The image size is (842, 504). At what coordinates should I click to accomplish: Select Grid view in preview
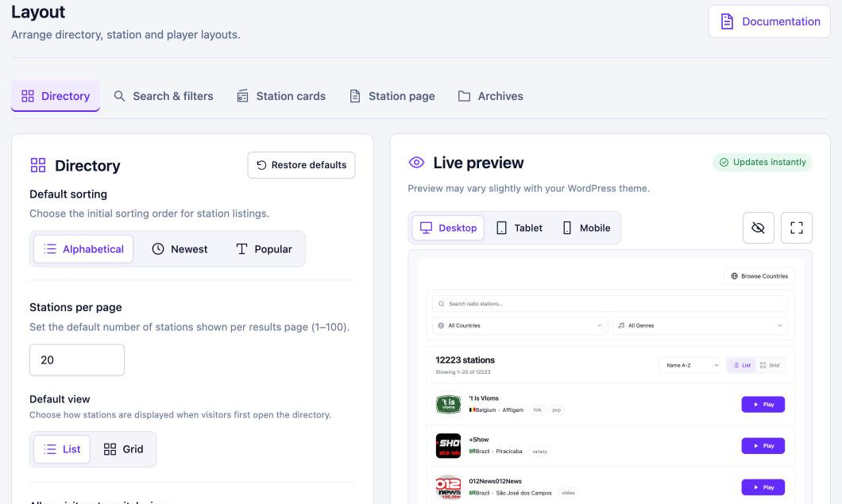(x=770, y=365)
